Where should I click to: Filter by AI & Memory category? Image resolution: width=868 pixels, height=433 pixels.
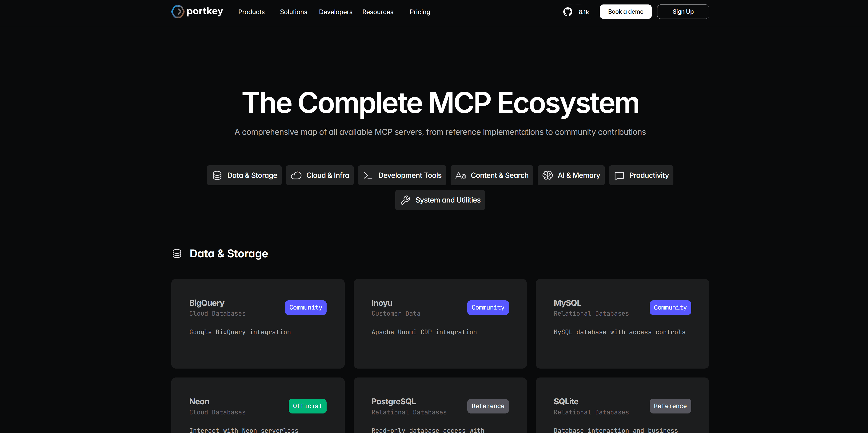[571, 175]
